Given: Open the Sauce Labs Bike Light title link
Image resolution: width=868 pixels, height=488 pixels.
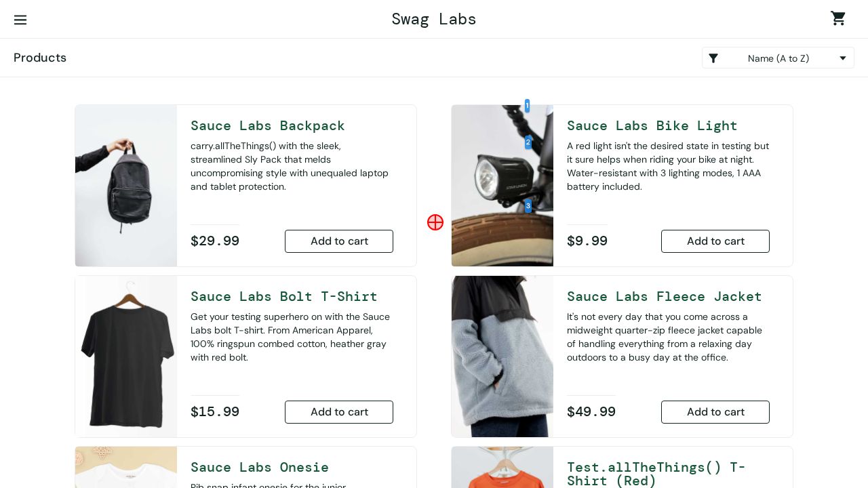Looking at the screenshot, I should (652, 125).
